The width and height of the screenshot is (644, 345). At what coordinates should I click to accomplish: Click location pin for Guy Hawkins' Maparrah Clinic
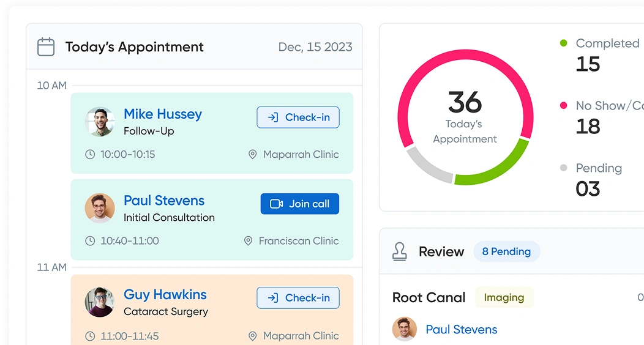coord(253,336)
